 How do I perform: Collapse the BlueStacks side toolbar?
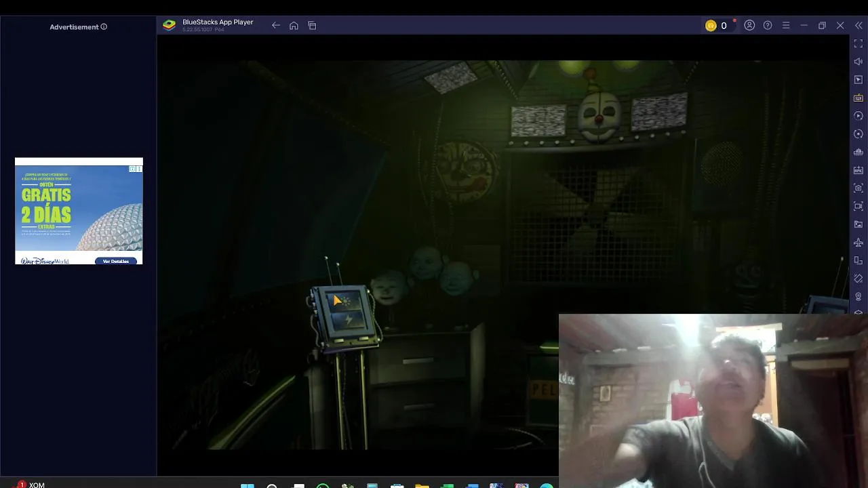[859, 26]
